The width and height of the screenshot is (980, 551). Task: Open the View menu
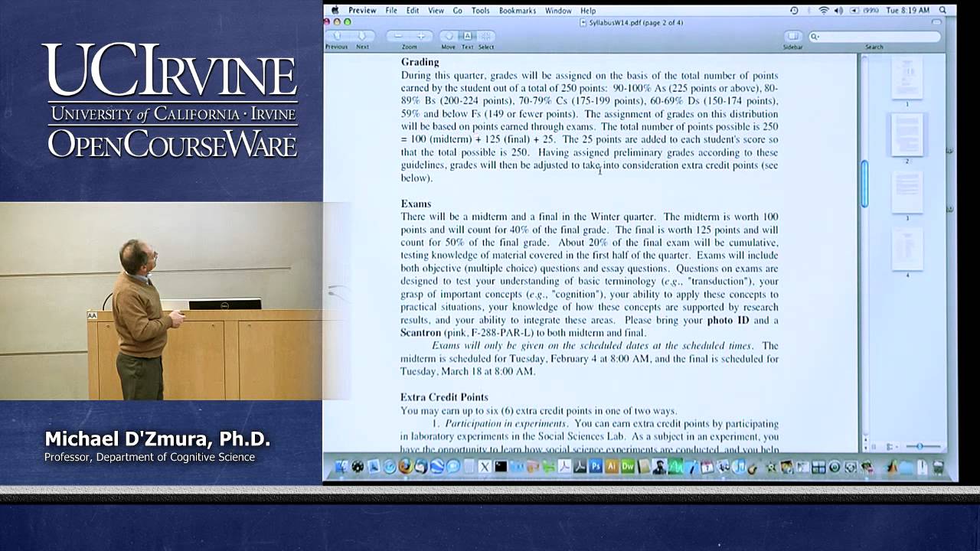click(x=436, y=11)
